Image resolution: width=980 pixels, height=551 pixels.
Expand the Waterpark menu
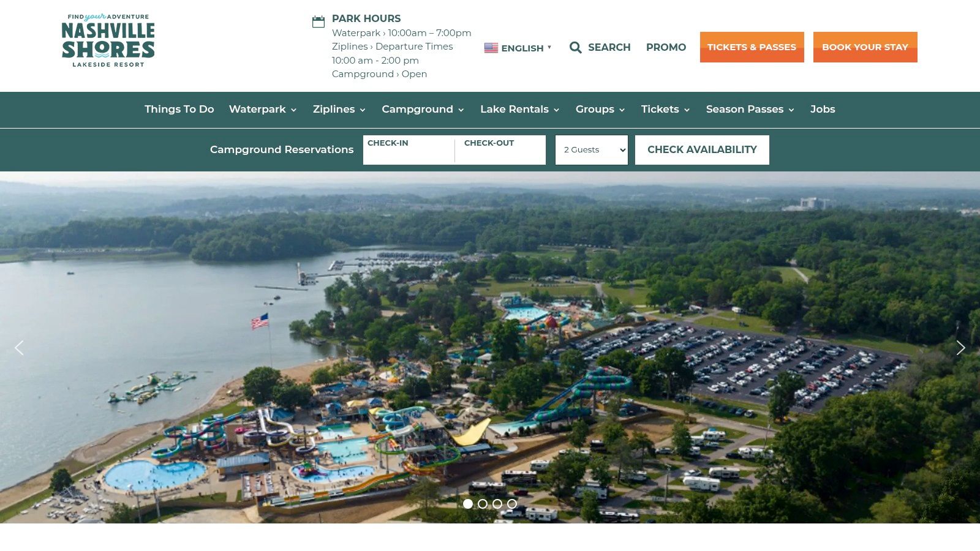pos(263,109)
